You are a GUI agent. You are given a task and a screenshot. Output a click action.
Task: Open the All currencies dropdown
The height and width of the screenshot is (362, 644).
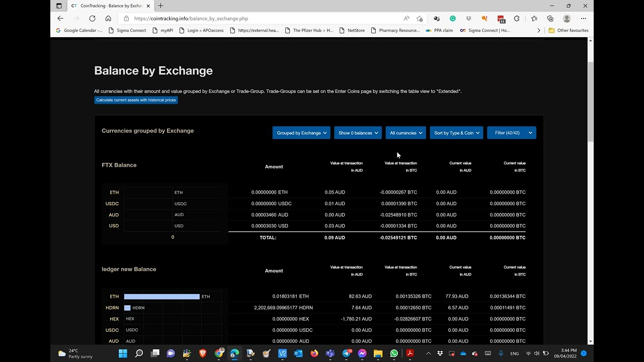406,133
